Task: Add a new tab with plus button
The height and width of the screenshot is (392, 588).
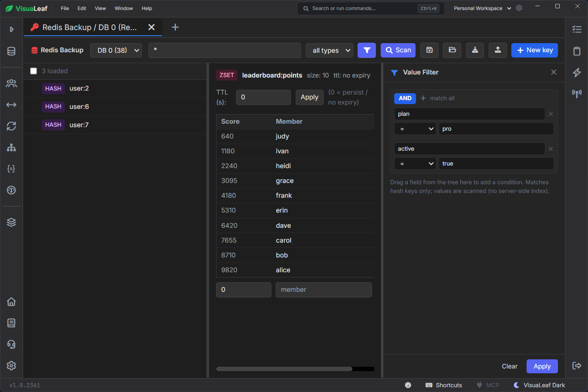Action: pos(175,27)
